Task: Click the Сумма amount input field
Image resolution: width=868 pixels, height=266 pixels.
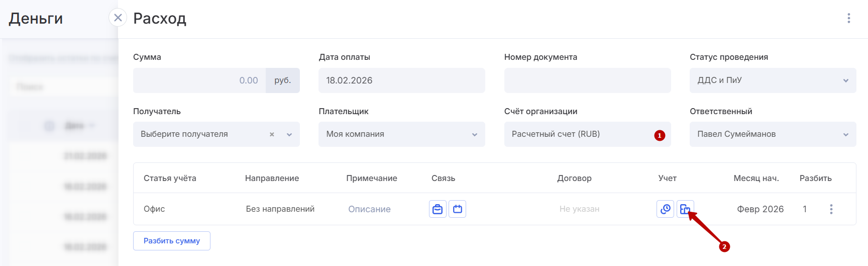Action: (x=200, y=80)
